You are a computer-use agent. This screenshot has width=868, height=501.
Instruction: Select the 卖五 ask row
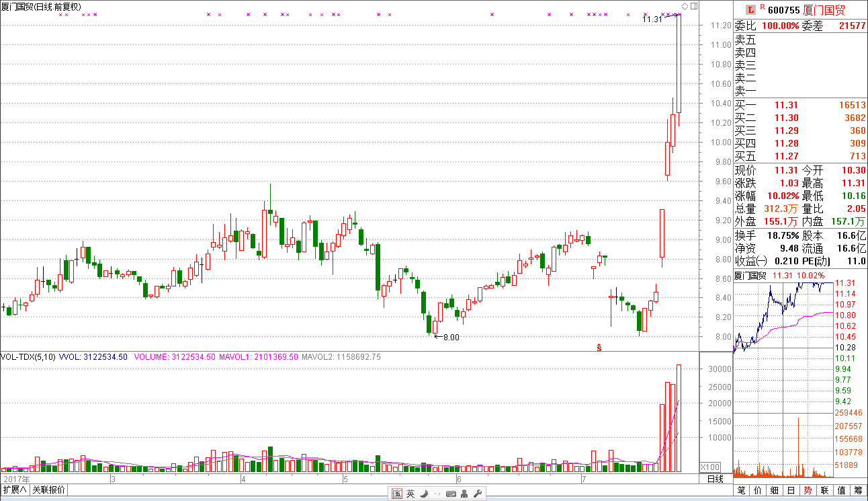(800, 40)
